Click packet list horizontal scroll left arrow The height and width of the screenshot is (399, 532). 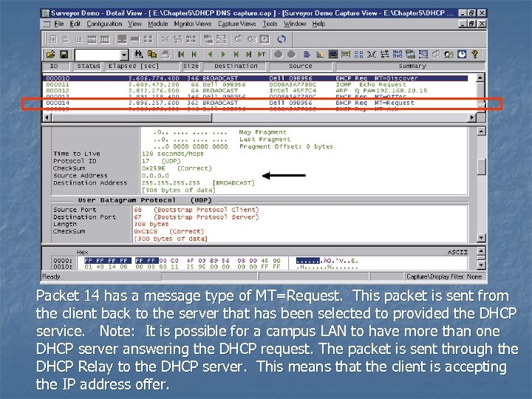point(47,117)
